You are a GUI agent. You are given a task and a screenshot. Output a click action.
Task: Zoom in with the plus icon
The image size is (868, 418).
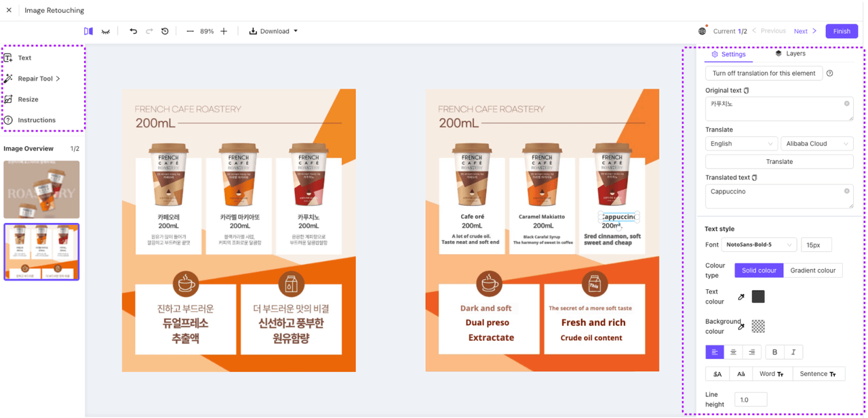(x=224, y=31)
